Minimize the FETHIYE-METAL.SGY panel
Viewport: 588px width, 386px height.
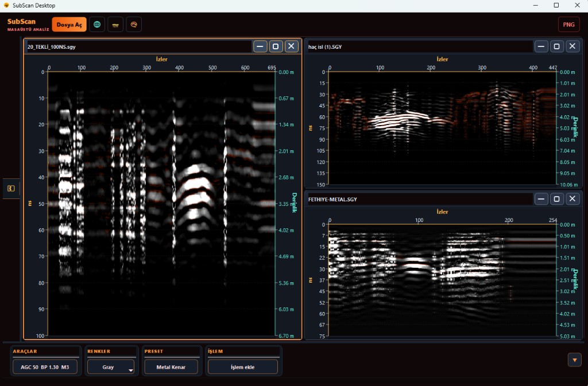pyautogui.click(x=541, y=199)
